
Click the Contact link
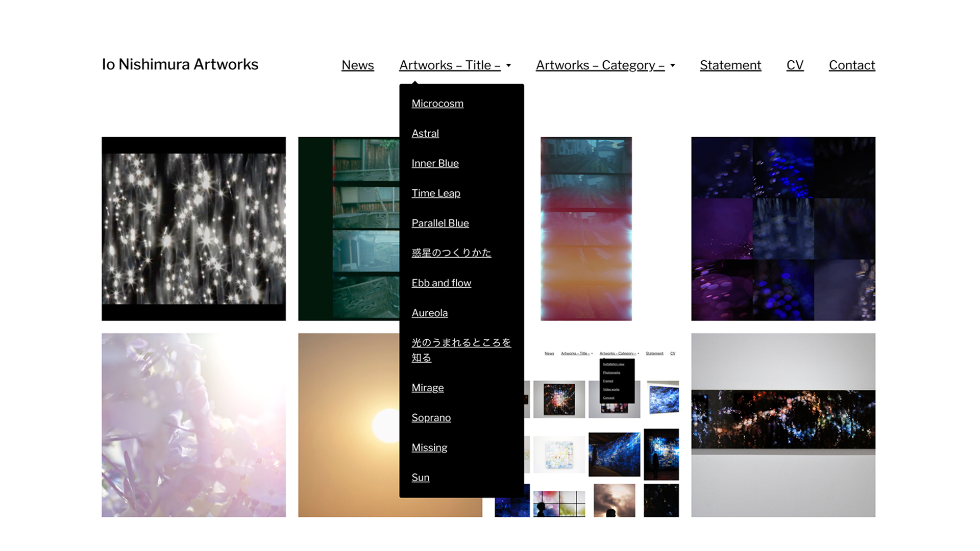(x=851, y=65)
